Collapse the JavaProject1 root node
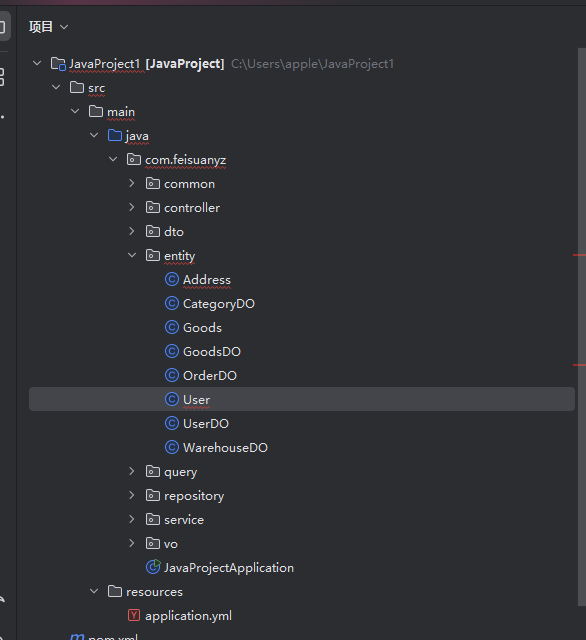 coord(37,64)
